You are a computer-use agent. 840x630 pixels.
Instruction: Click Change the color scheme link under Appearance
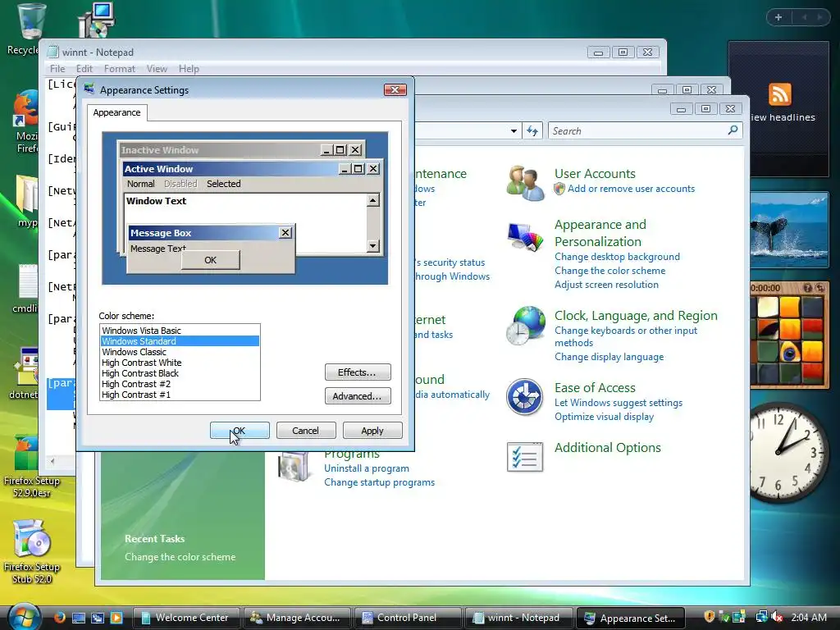[609, 271]
